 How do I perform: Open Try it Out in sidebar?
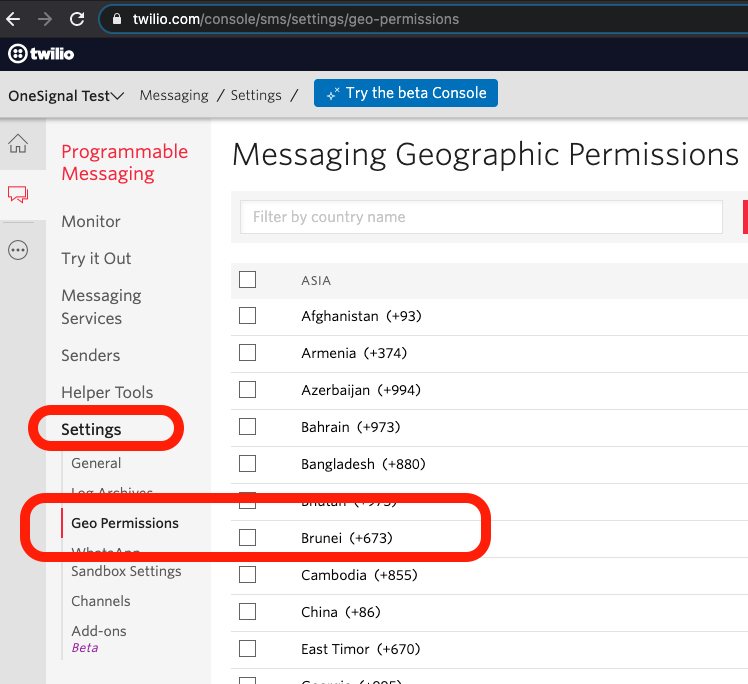[96, 259]
